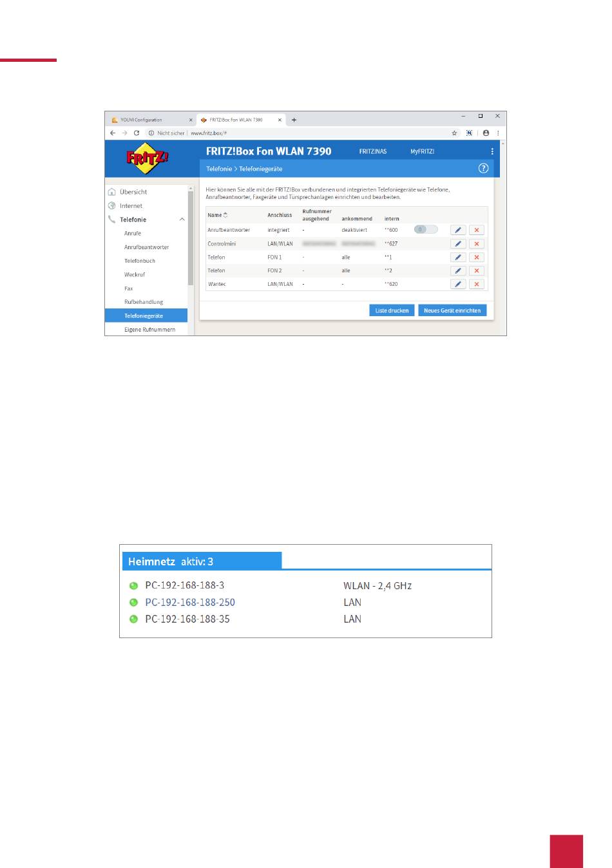The height and width of the screenshot is (868, 612).
Task: Delete the Telefon FON 1 entry
Action: (x=477, y=257)
